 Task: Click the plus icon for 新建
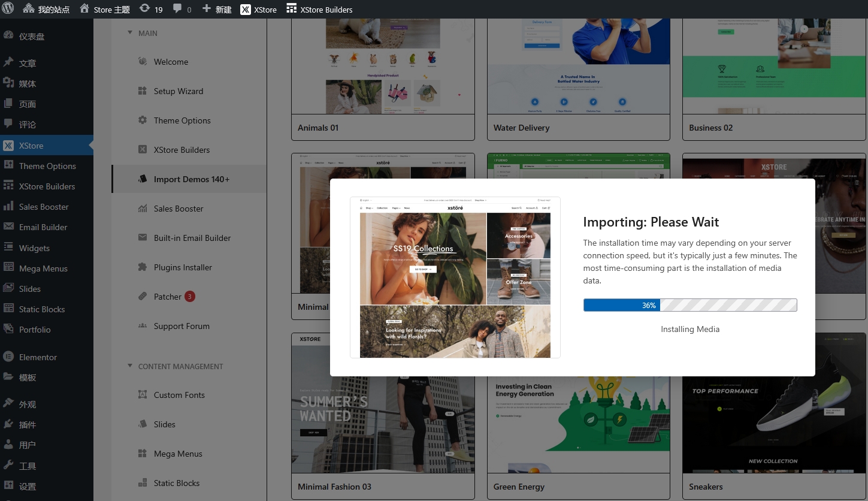[207, 9]
